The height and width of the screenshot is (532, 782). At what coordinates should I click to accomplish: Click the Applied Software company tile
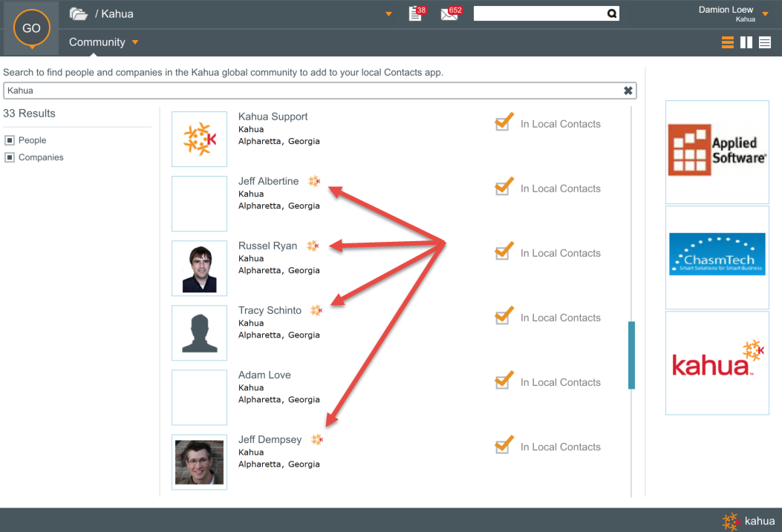tap(717, 151)
